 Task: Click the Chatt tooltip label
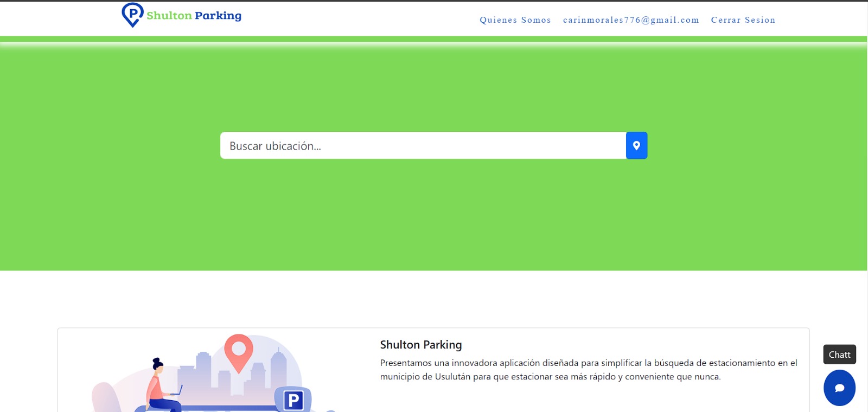(x=839, y=355)
